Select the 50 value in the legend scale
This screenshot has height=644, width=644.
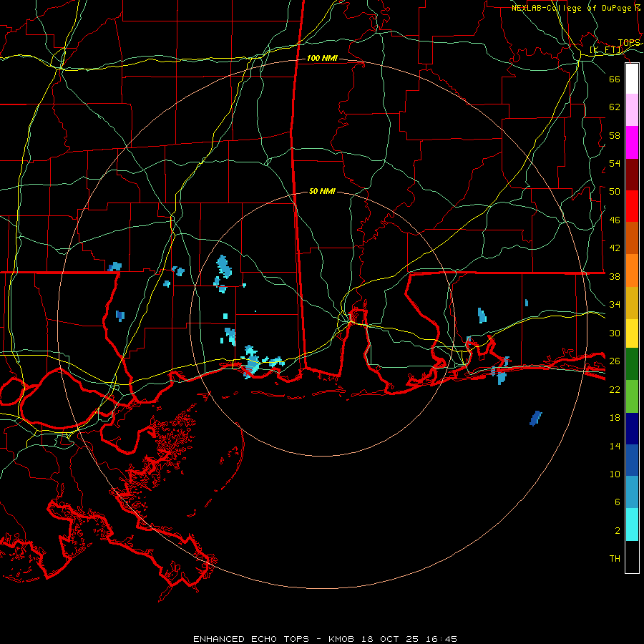[615, 192]
